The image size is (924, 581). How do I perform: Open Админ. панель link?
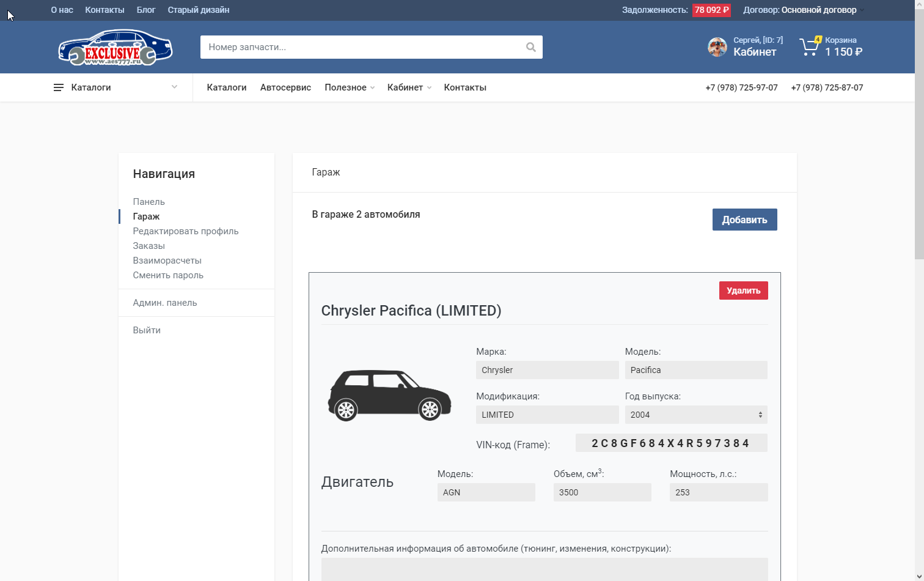click(x=165, y=303)
